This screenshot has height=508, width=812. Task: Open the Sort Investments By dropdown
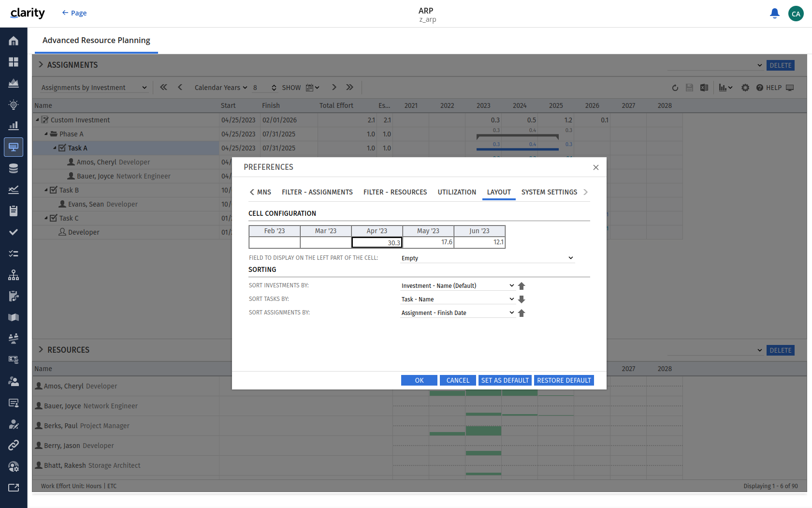pos(458,286)
